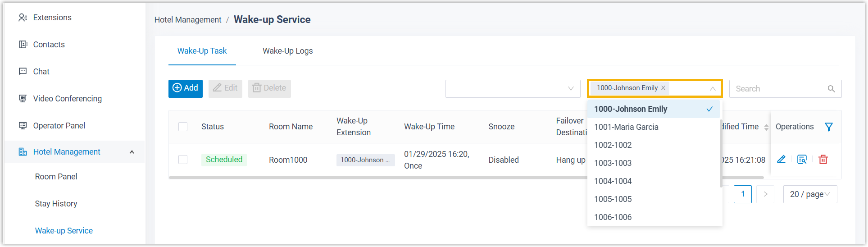Viewport: 868px width, 247px height.
Task: Remove the 1000-Johnson Emily tag
Action: coord(663,88)
